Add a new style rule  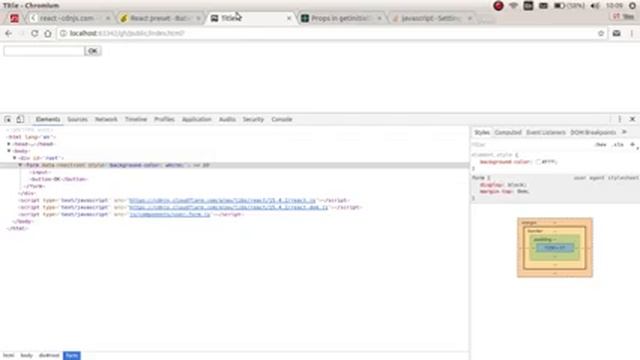632,144
